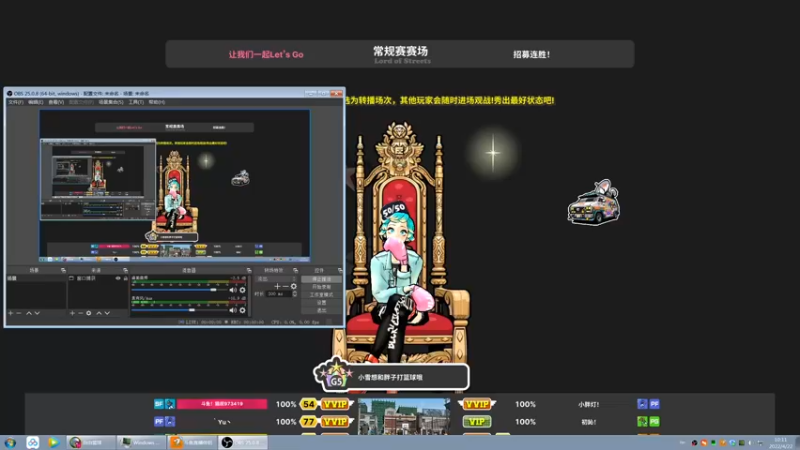Click the pink player name bar 斗鱼! 房间973419

222,404
